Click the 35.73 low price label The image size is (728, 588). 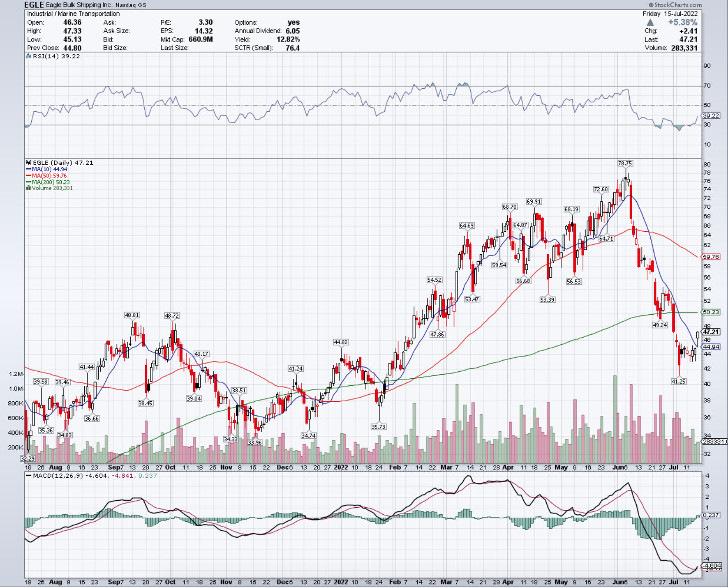click(379, 427)
